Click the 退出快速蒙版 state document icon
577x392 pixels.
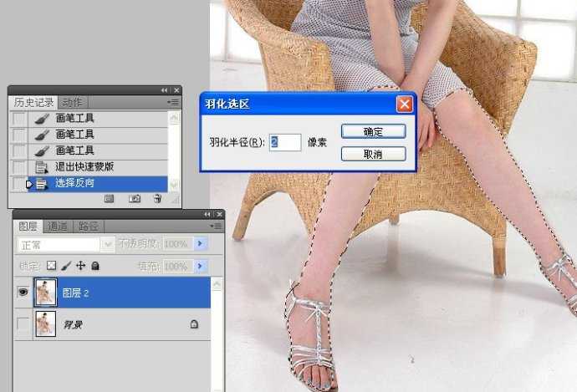pyautogui.click(x=42, y=167)
